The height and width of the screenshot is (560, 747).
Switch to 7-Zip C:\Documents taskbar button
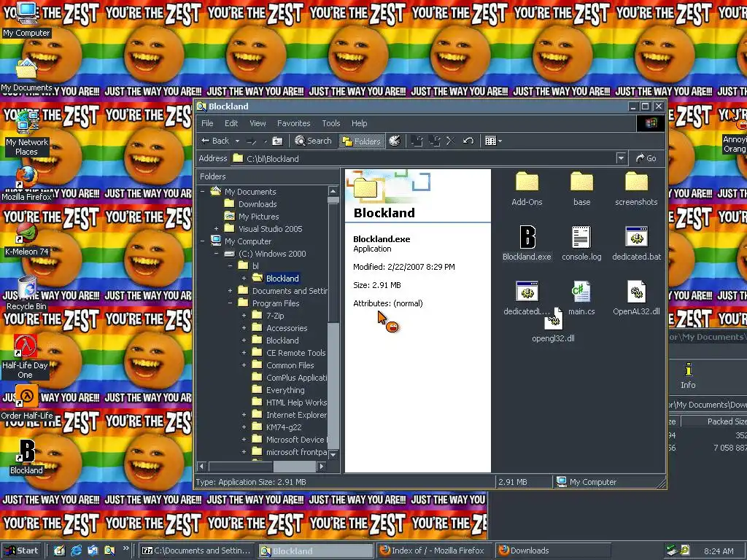point(197,551)
